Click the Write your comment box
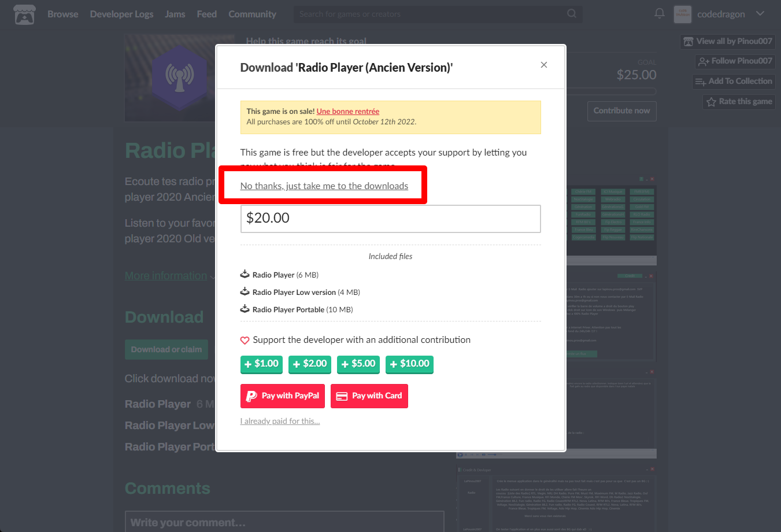 coord(284,522)
